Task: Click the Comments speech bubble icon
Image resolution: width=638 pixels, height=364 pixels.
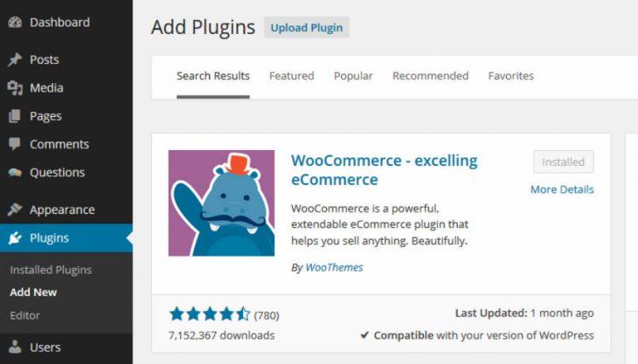Action: 15,144
